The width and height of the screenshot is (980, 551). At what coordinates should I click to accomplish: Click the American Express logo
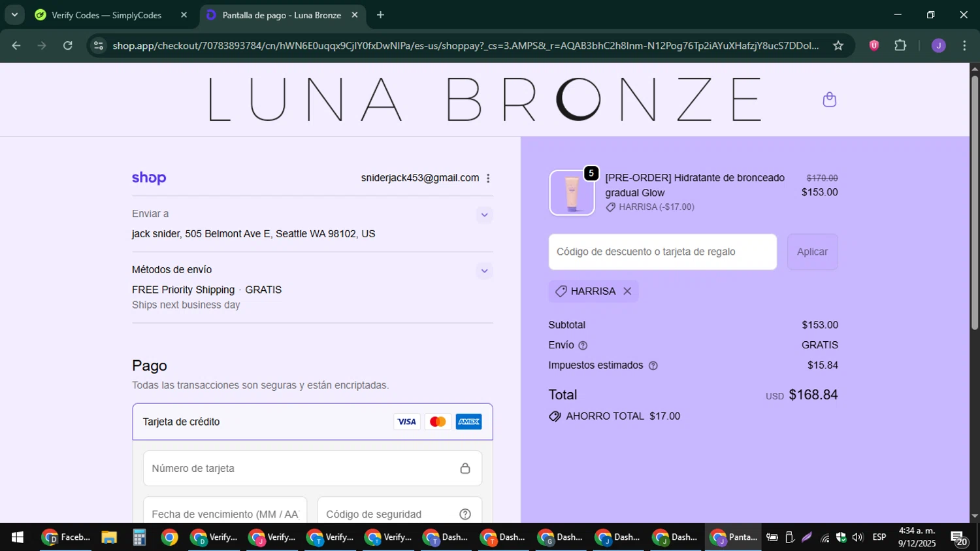pyautogui.click(x=468, y=422)
